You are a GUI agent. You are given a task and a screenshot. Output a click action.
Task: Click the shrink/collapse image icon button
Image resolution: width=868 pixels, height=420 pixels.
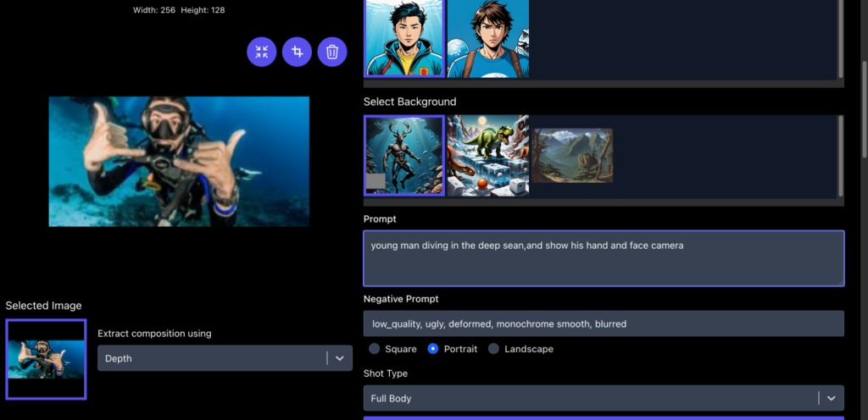(x=262, y=52)
